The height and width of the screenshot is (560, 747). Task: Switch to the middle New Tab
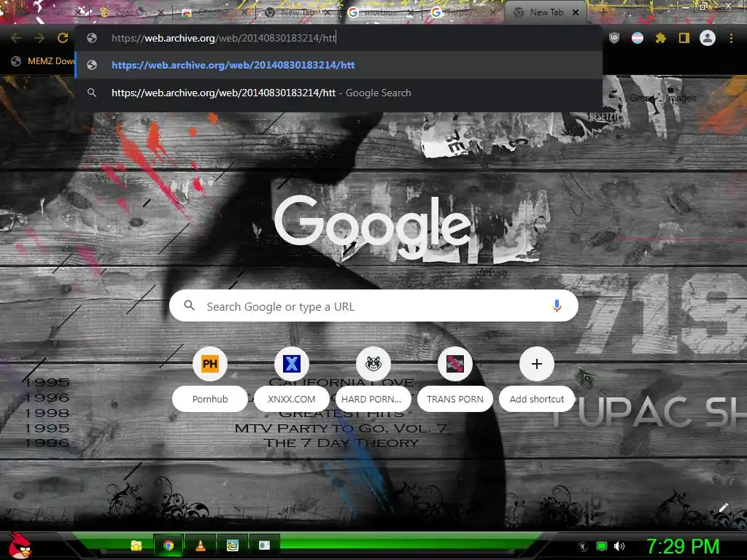pyautogui.click(x=296, y=12)
